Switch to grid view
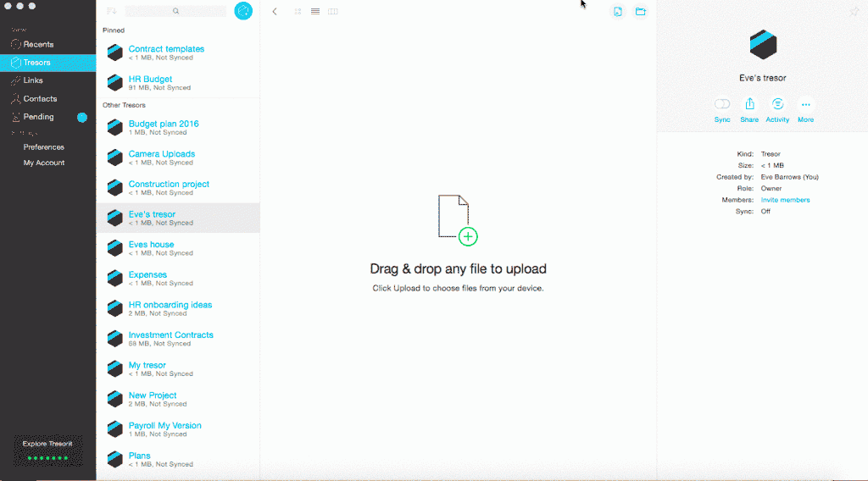The height and width of the screenshot is (481, 868). pos(298,11)
